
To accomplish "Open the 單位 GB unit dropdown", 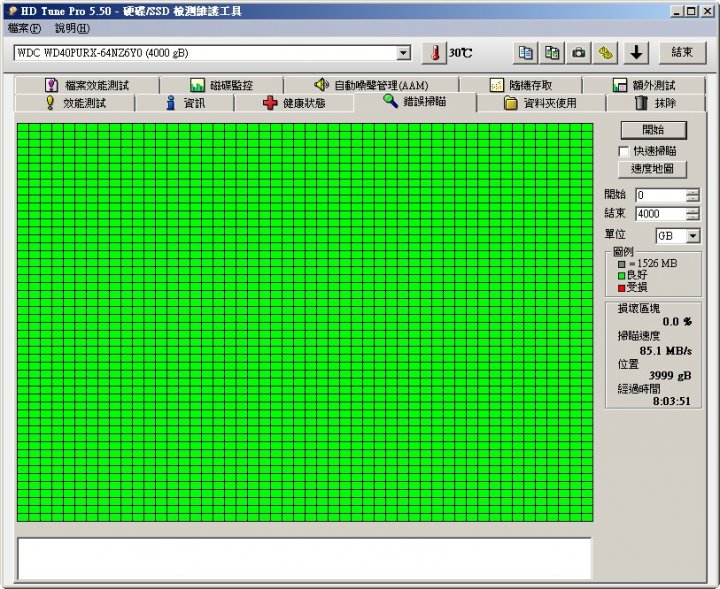I will [x=678, y=236].
